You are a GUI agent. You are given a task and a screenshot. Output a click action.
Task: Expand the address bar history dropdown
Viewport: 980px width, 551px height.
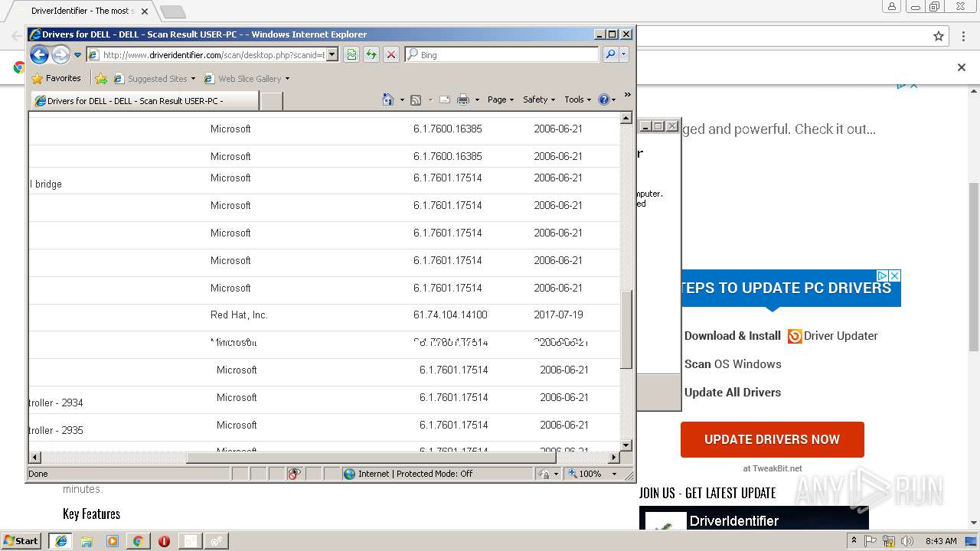332,55
